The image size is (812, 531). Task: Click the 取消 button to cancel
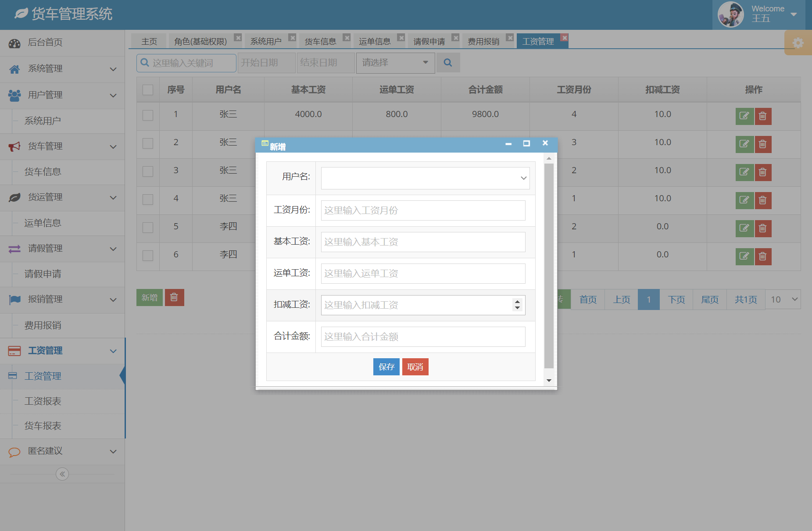coord(415,367)
